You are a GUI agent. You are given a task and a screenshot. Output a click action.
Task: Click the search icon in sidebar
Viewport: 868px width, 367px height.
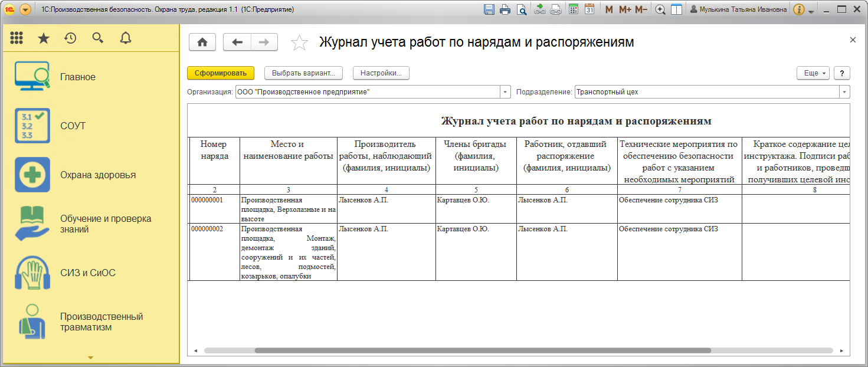(x=98, y=38)
